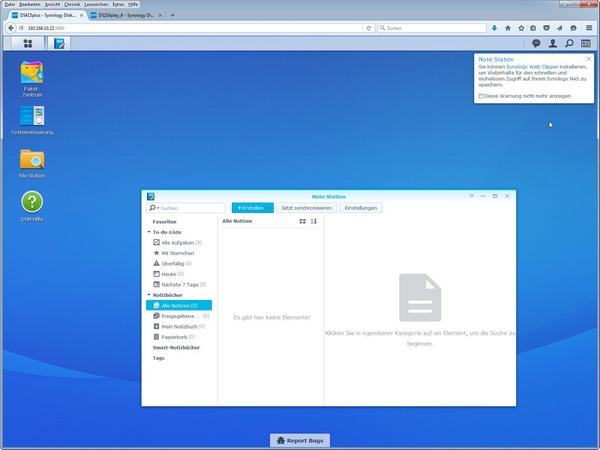Open the DSM user options icon
Screen dimensions: 600x450
coord(553,43)
